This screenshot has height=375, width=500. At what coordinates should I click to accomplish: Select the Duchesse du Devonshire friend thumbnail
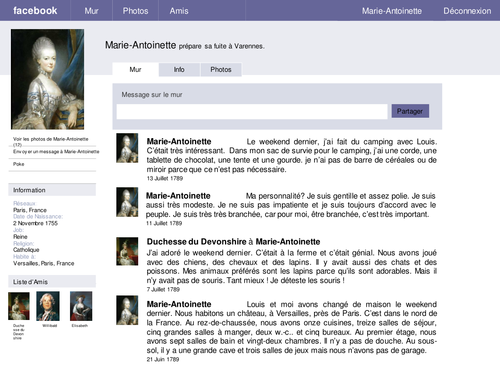point(19,306)
